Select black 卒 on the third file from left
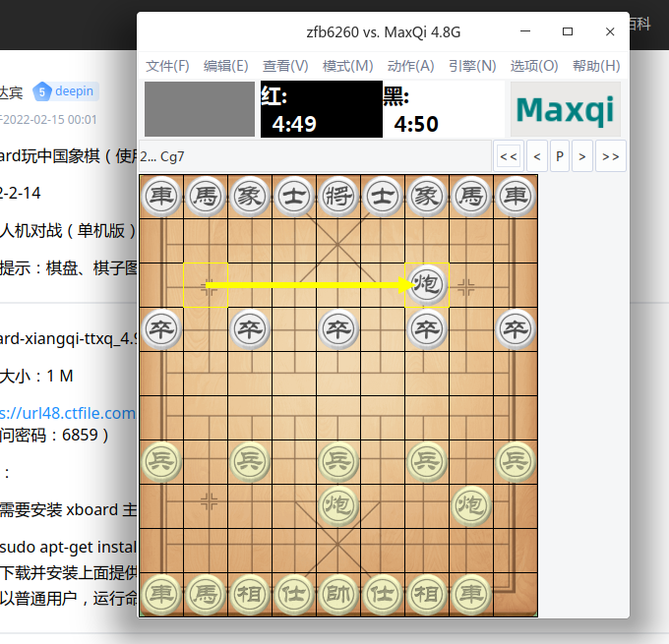Image resolution: width=669 pixels, height=644 pixels. pos(250,329)
